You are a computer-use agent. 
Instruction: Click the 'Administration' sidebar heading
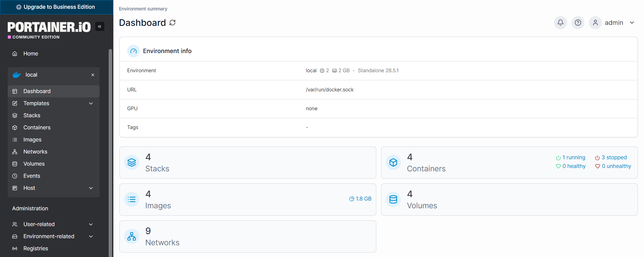30,209
